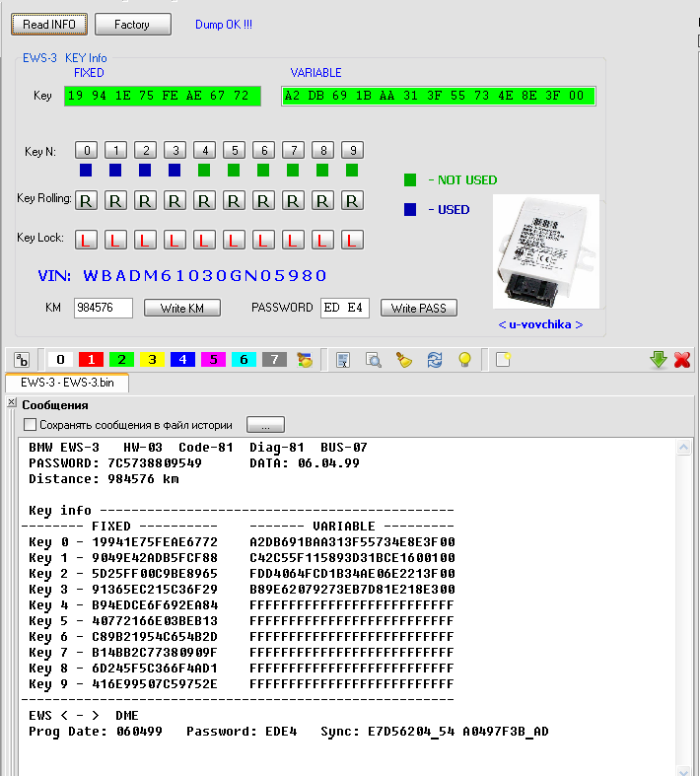Click the blue refresh arrows icon
This screenshot has width=700, height=776.
434,360
